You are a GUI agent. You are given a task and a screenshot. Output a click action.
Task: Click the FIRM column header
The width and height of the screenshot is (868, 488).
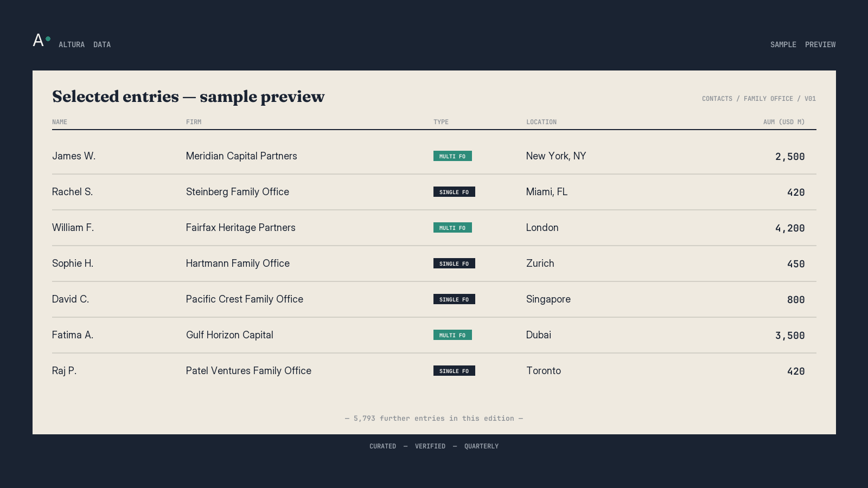194,122
